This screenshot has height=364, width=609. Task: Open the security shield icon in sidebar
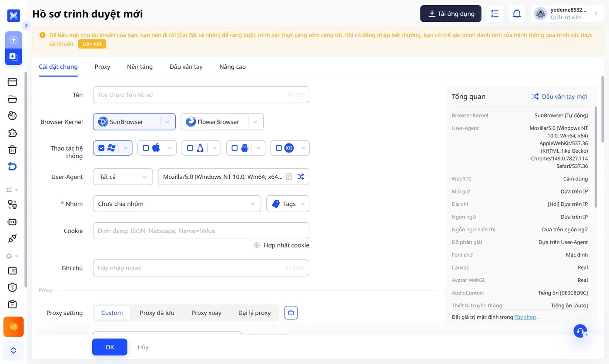pos(13,287)
